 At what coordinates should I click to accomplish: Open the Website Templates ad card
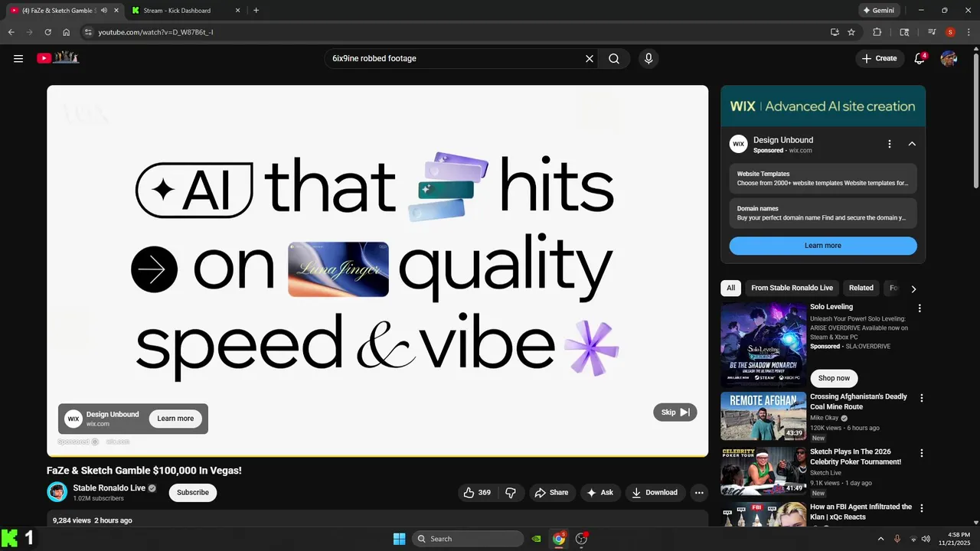tap(823, 178)
